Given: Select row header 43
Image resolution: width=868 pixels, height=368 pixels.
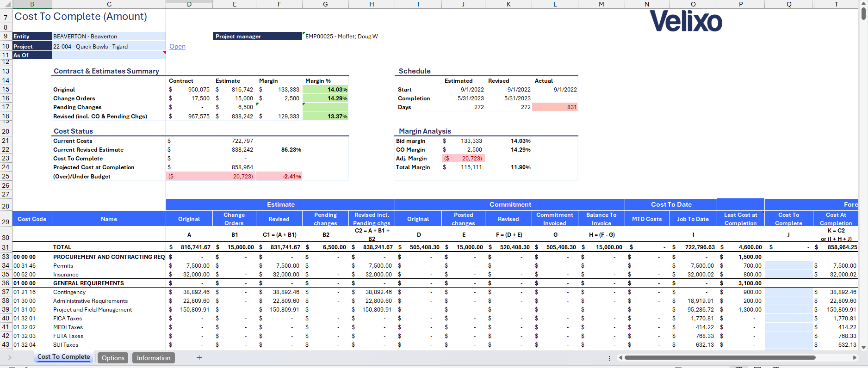Looking at the screenshot, I should pyautogui.click(x=6, y=345).
